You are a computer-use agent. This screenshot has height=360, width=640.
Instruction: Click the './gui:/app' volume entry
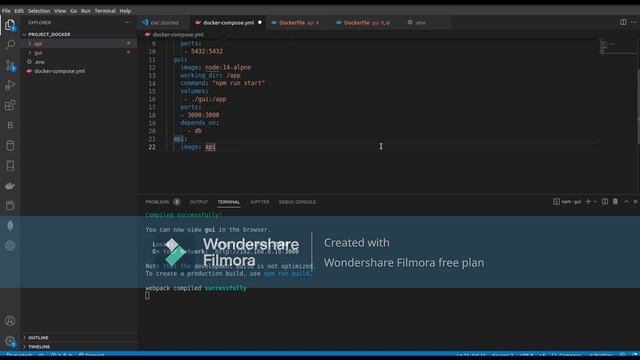click(209, 99)
